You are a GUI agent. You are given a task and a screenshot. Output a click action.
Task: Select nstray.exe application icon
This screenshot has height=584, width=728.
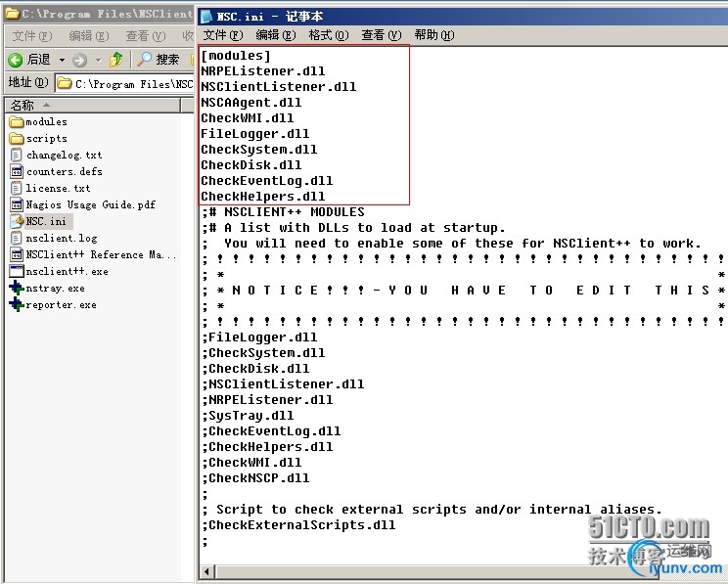[17, 288]
